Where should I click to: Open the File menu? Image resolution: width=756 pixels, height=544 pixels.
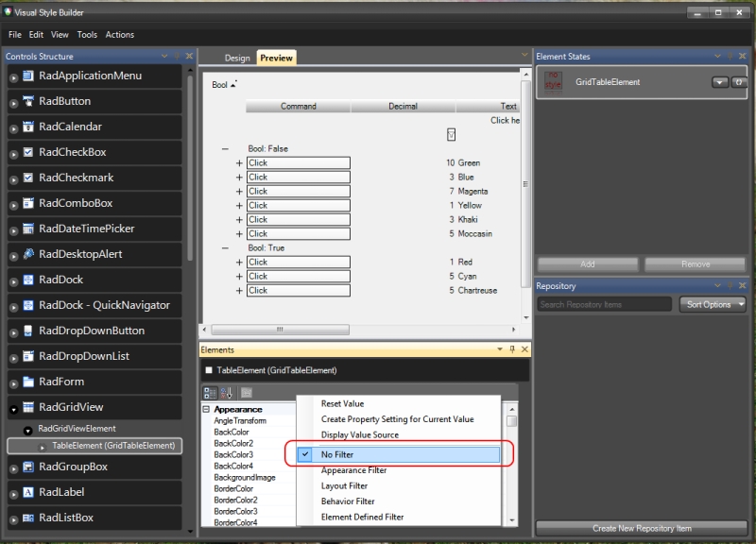(14, 35)
